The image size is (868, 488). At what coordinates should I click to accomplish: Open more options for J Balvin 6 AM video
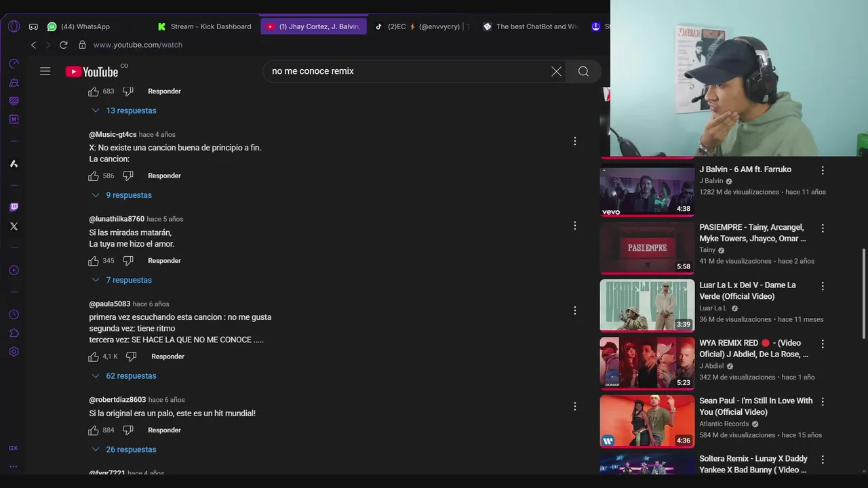[x=823, y=171]
